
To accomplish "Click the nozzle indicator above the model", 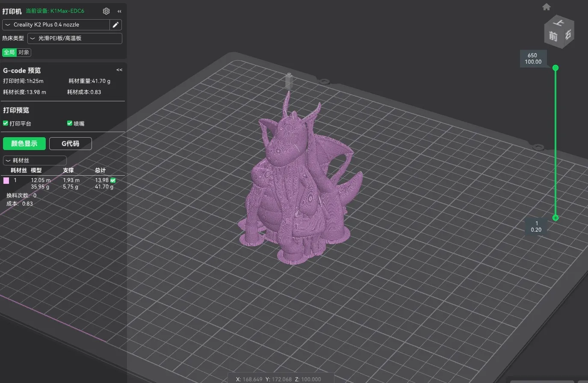I will point(289,81).
